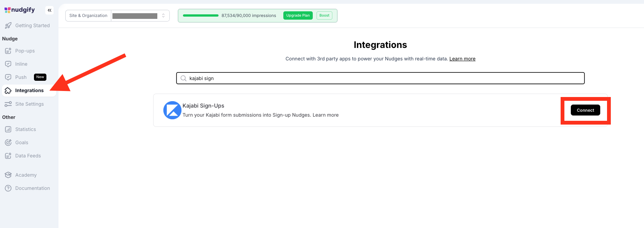Click the Documentation question mark icon
This screenshot has height=228, width=644.
click(x=8, y=188)
